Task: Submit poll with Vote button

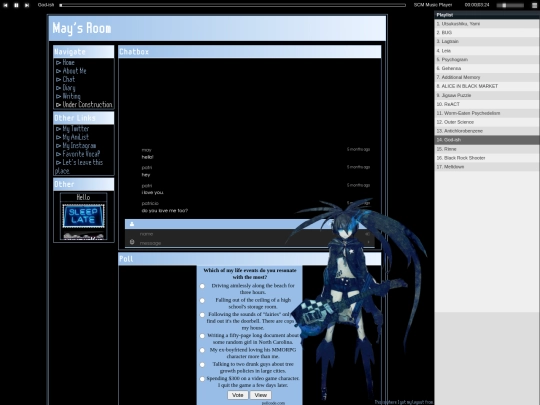Action: click(x=238, y=395)
